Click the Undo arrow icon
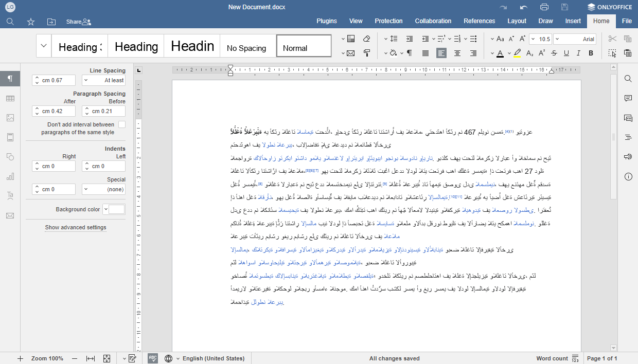Viewport: 638px width, 364px height. (x=524, y=7)
